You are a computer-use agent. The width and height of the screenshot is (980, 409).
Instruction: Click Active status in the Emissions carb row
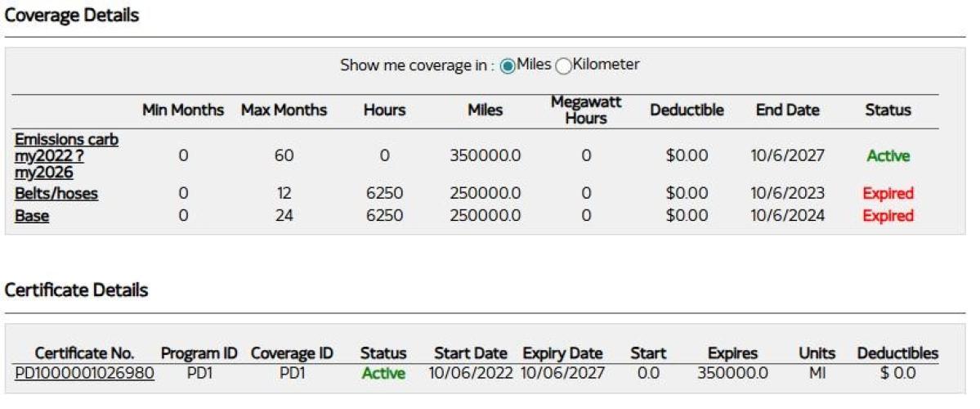pos(888,155)
